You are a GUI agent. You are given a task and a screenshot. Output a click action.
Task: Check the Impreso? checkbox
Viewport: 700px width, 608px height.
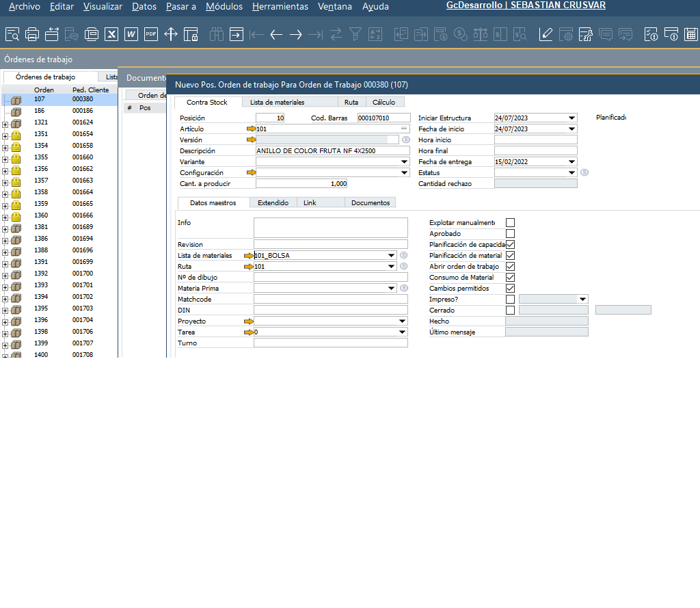[510, 300]
